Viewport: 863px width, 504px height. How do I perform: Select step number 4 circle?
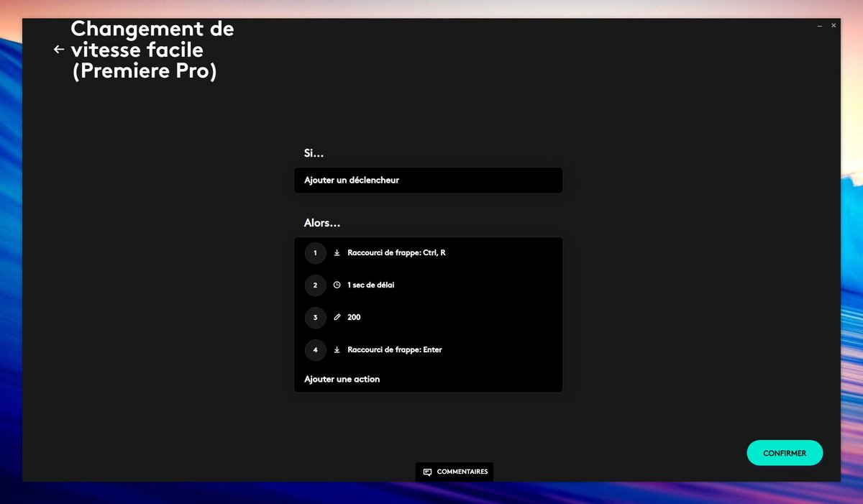(x=315, y=350)
